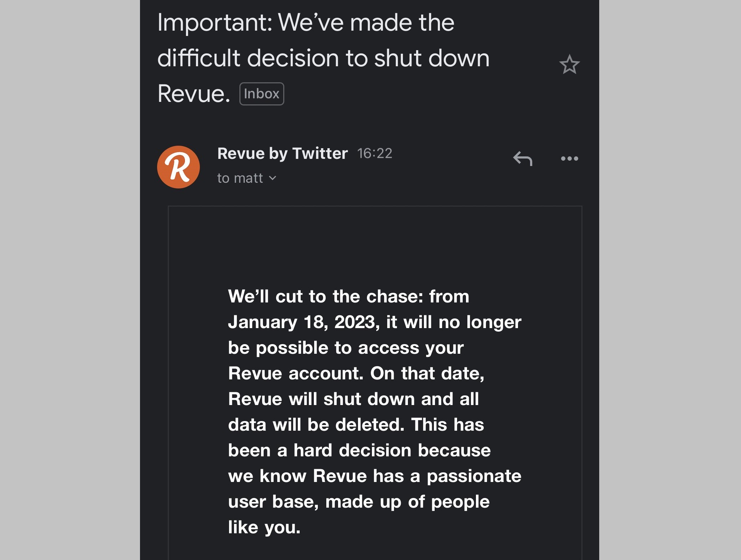Click the word "Revue." in the subject
This screenshot has width=741, height=560.
[194, 94]
